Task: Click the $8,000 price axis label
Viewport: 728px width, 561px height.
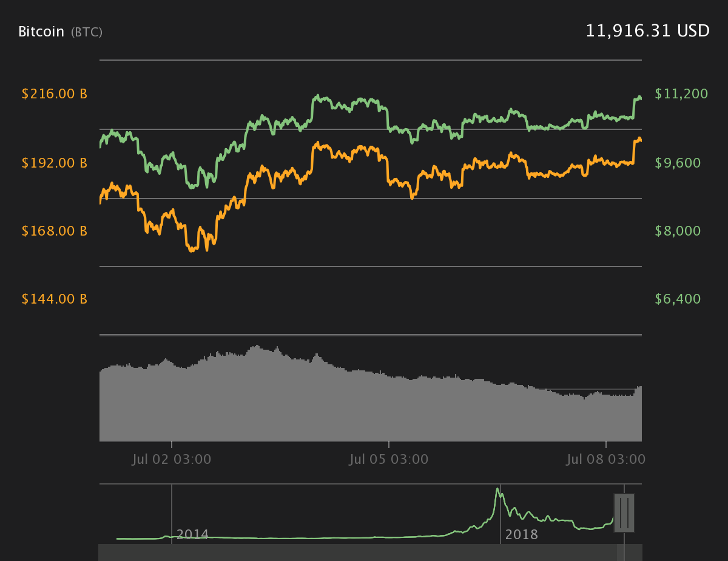Action: click(x=678, y=231)
